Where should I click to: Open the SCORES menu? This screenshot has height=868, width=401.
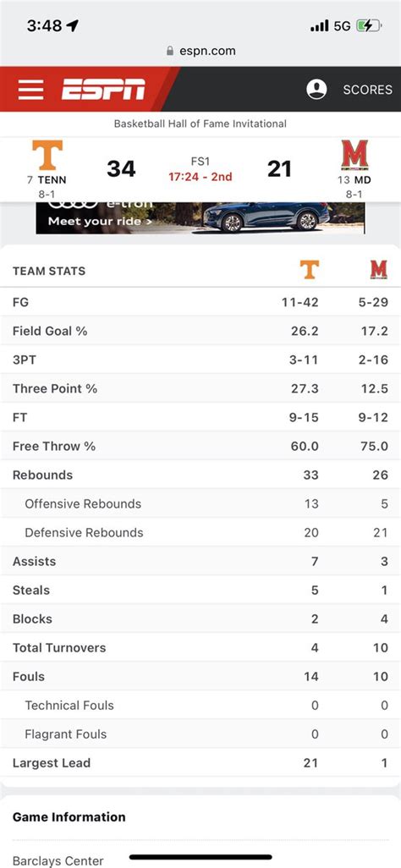point(368,90)
